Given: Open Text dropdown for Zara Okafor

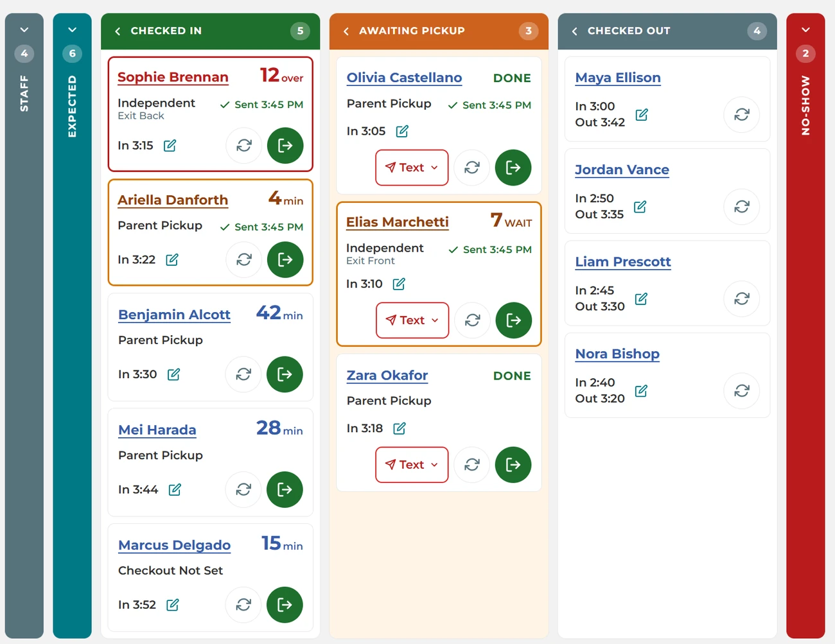Looking at the screenshot, I should [412, 465].
